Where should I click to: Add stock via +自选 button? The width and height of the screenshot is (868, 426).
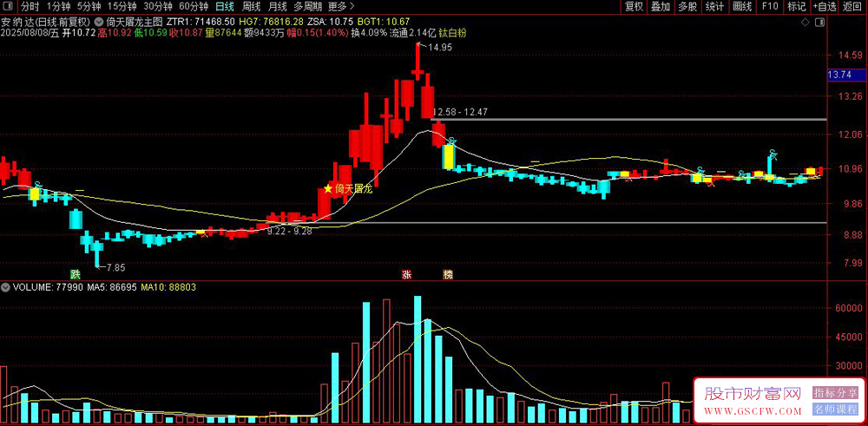click(x=825, y=7)
